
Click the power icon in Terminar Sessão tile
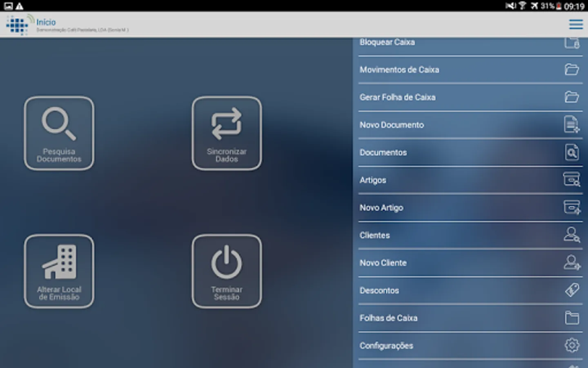pyautogui.click(x=227, y=262)
